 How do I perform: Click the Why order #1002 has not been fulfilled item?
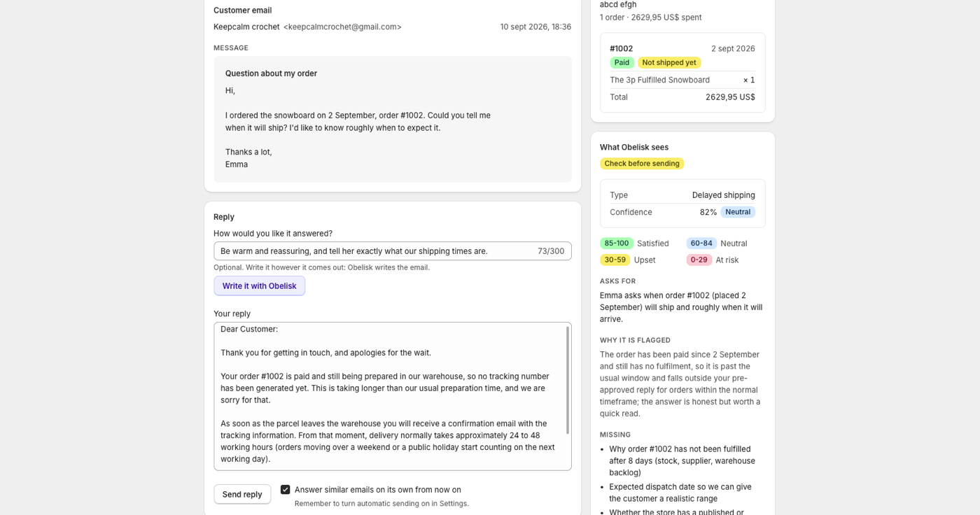pyautogui.click(x=682, y=460)
